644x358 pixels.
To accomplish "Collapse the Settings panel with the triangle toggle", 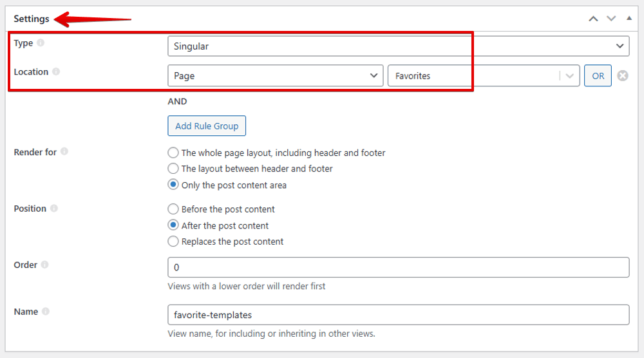I will (x=629, y=18).
